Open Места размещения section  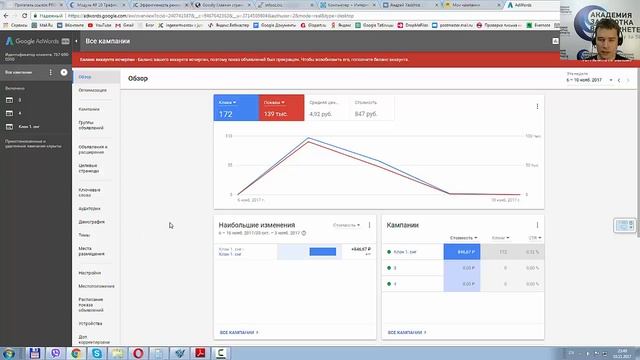click(91, 251)
